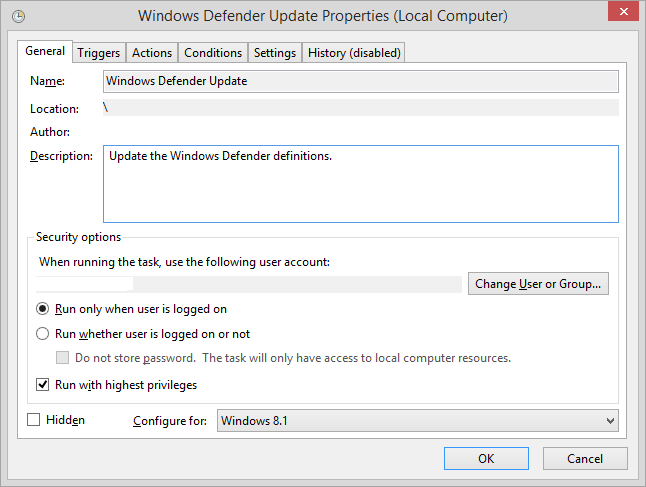Click the Cancel button

(x=585, y=459)
